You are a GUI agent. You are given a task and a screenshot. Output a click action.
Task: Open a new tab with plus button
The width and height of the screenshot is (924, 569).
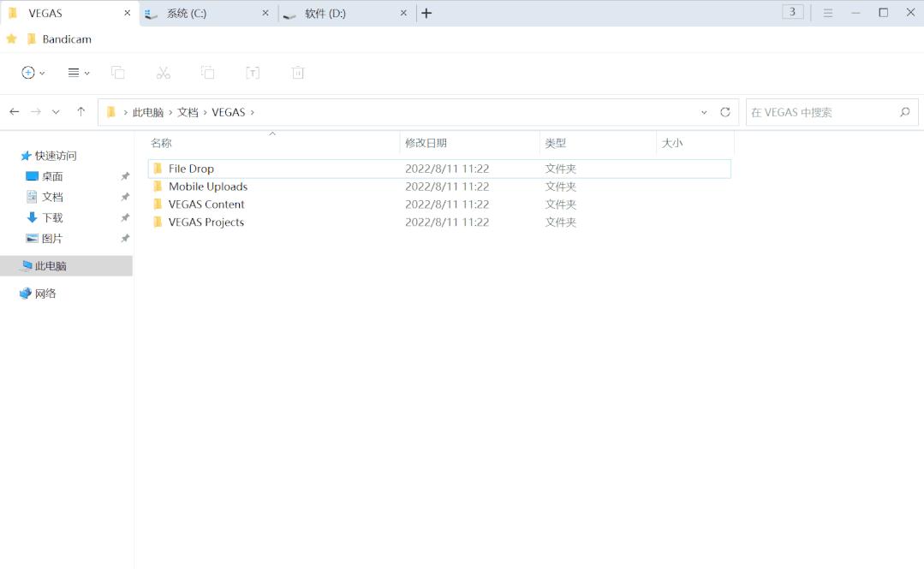pyautogui.click(x=426, y=13)
